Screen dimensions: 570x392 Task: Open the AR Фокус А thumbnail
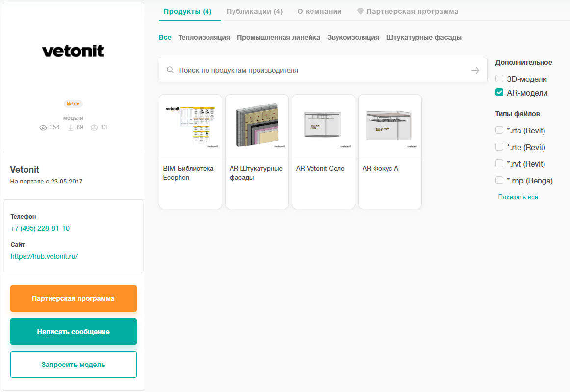389,126
